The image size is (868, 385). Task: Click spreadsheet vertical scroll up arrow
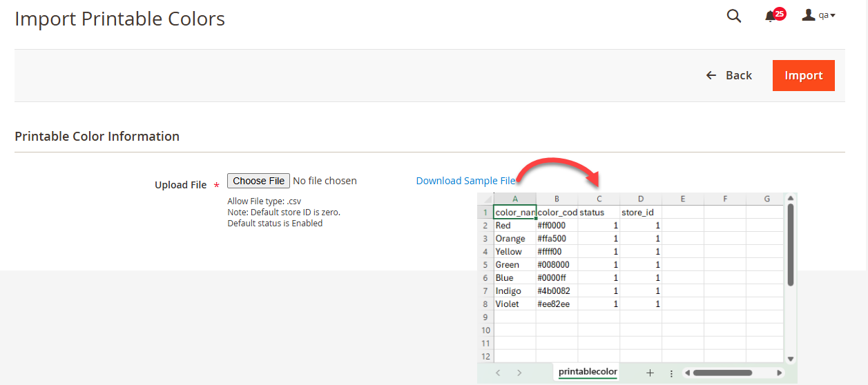pos(791,199)
